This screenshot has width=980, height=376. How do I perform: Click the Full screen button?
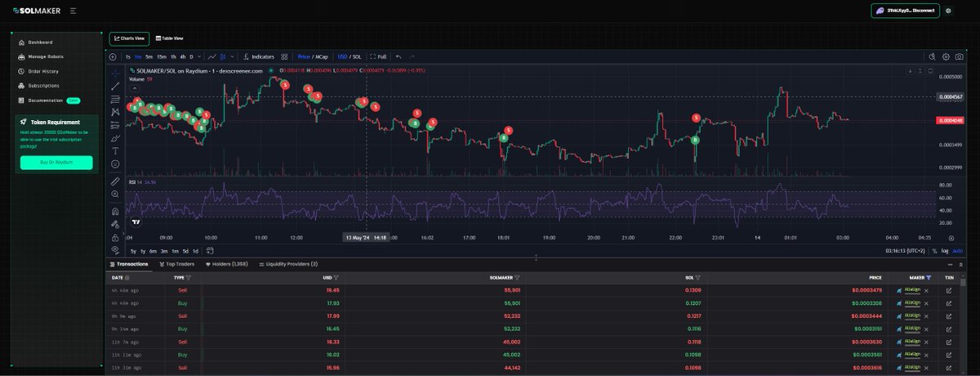tap(378, 57)
